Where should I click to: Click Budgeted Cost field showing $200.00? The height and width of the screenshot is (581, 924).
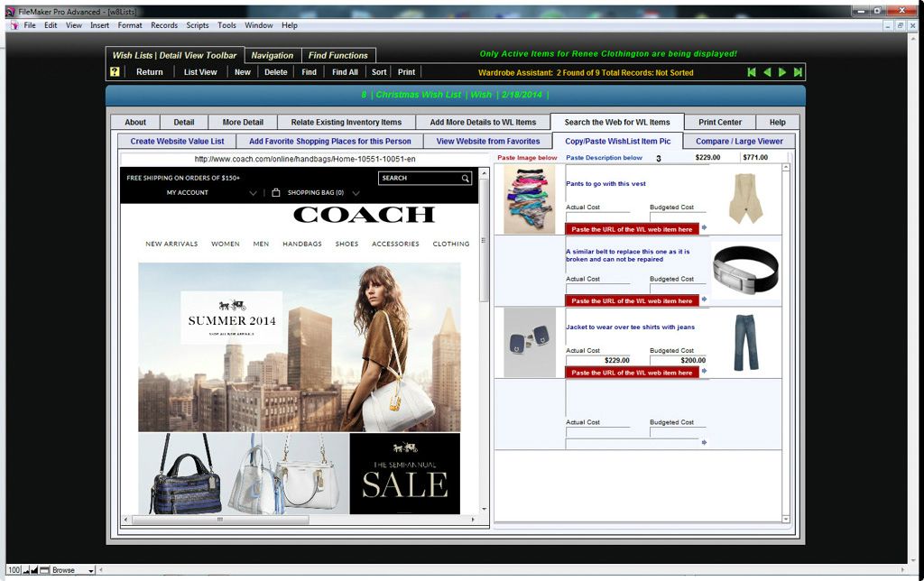coord(678,360)
